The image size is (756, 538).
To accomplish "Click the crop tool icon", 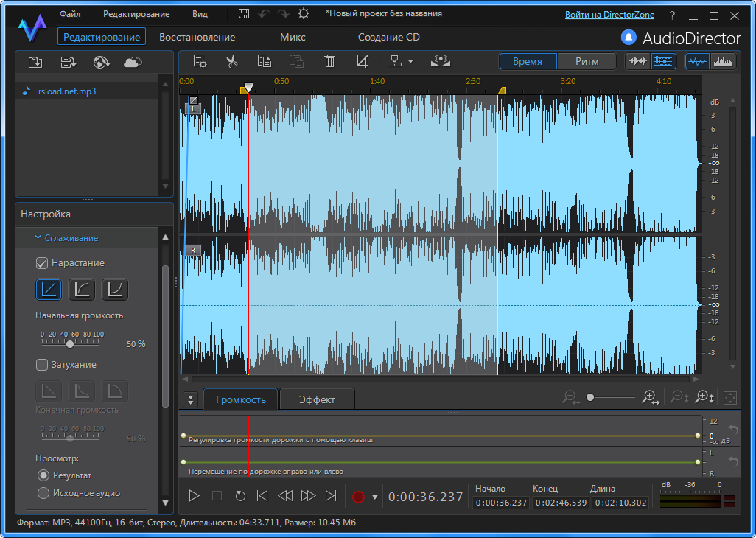I will pos(362,62).
